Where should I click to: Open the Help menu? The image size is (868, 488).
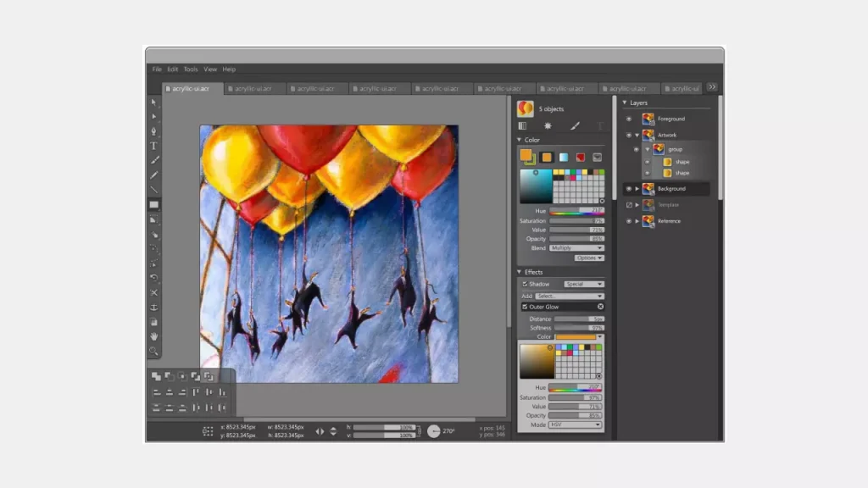point(229,69)
